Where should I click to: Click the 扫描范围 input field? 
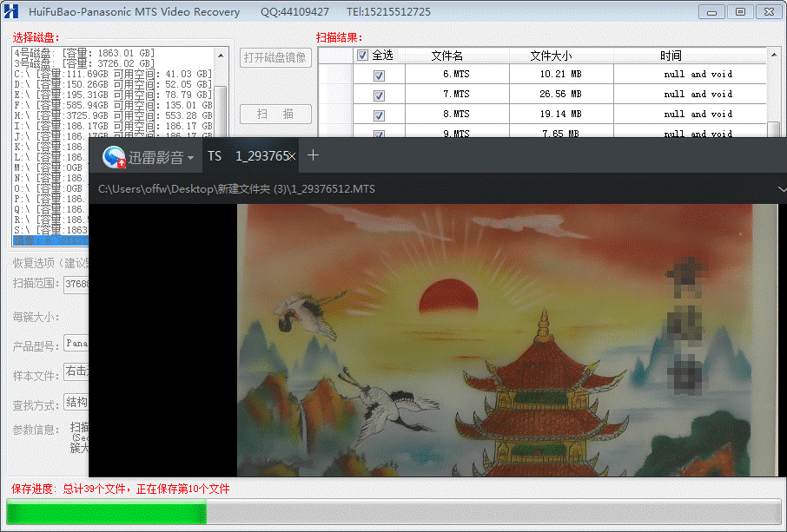coord(76,284)
